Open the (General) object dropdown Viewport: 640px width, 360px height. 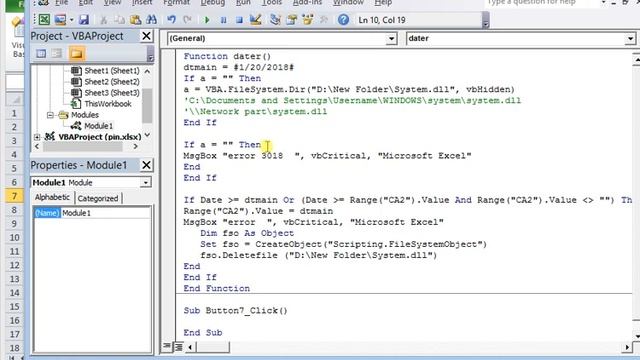point(391,39)
